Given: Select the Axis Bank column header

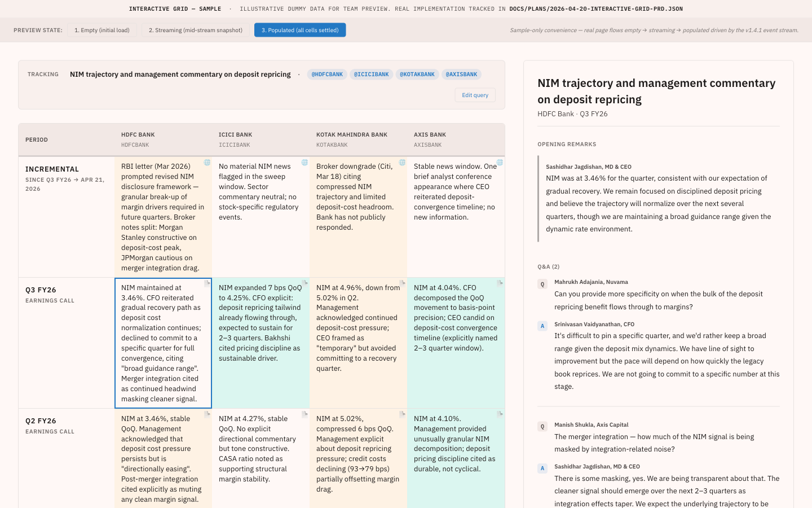Looking at the screenshot, I should point(456,139).
